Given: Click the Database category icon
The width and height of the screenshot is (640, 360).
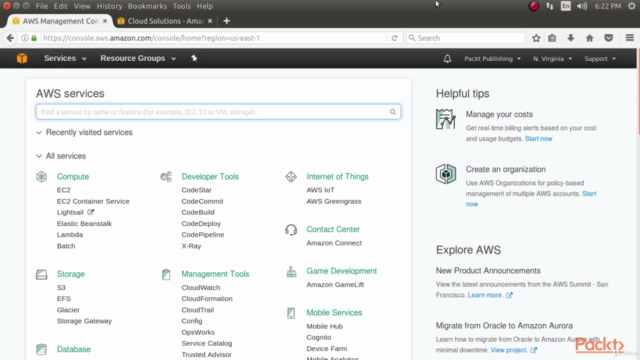Looking at the screenshot, I should [41, 349].
